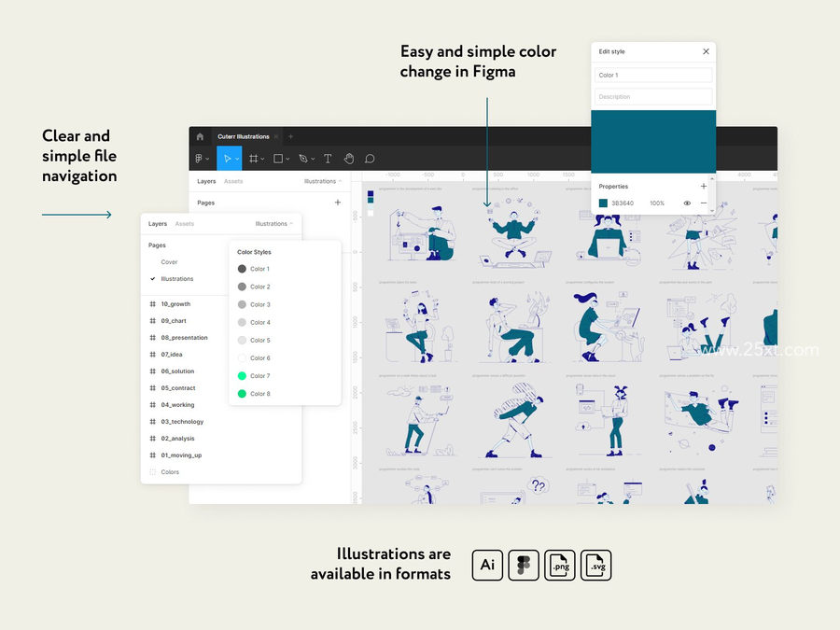Switch to Layers tab in front panel
The height and width of the screenshot is (630, 840).
click(158, 223)
